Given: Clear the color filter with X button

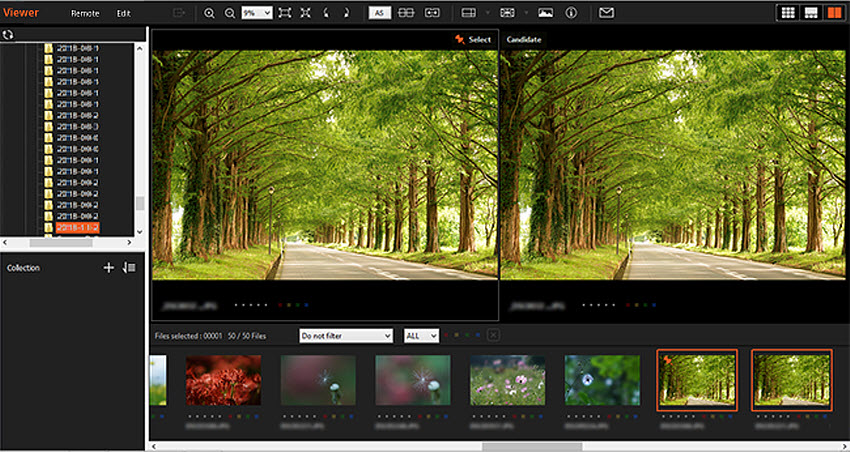Looking at the screenshot, I should coord(493,335).
